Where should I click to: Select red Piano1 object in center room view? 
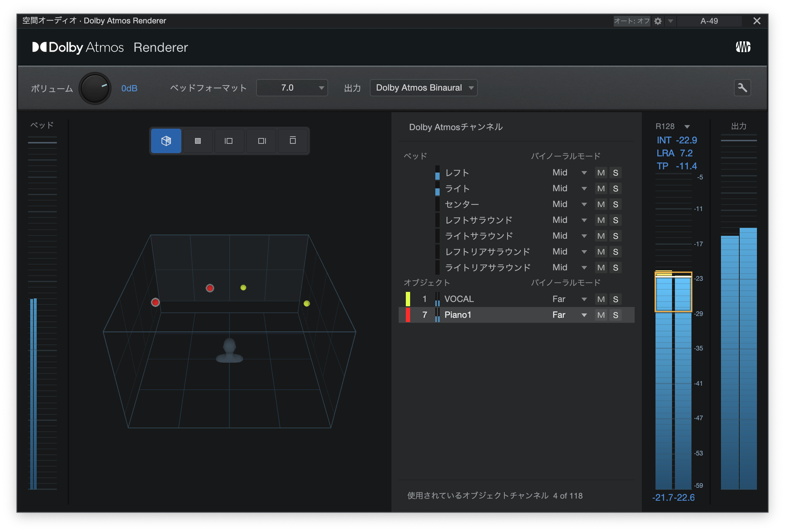[x=210, y=288]
